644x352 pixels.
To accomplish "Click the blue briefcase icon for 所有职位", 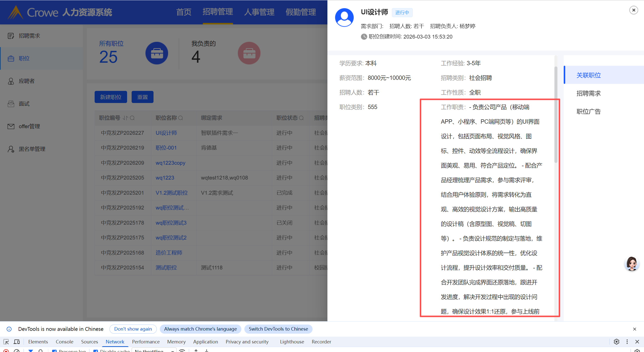I will click(x=157, y=53).
